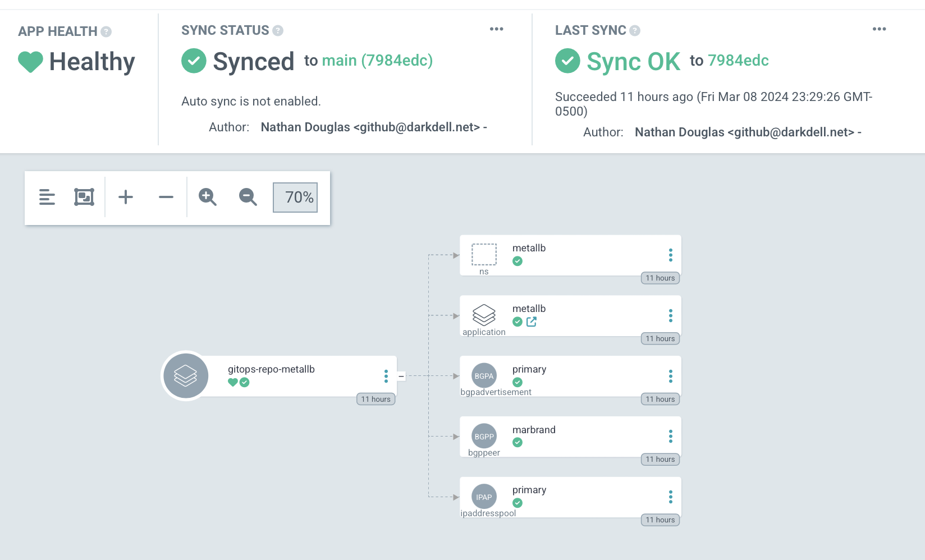Open the 7984edc last sync commit link
925x560 pixels.
[739, 61]
